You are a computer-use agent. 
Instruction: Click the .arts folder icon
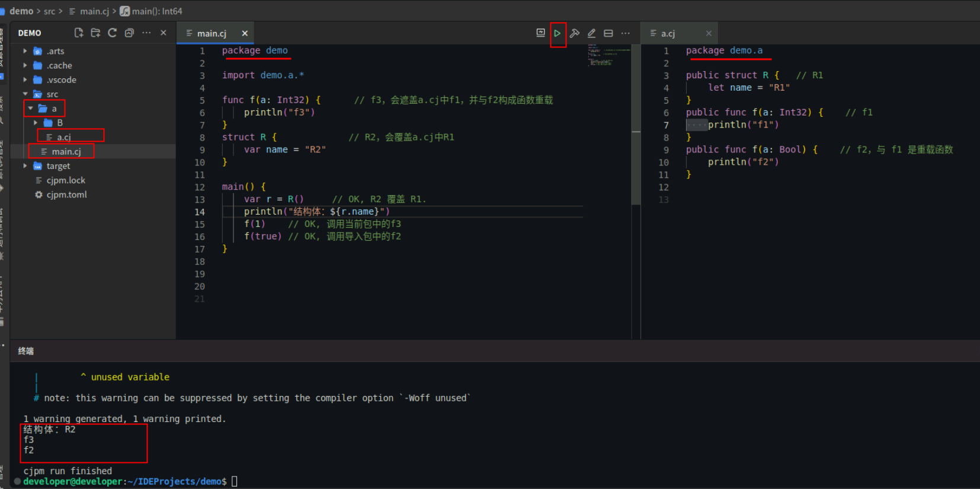[x=38, y=51]
